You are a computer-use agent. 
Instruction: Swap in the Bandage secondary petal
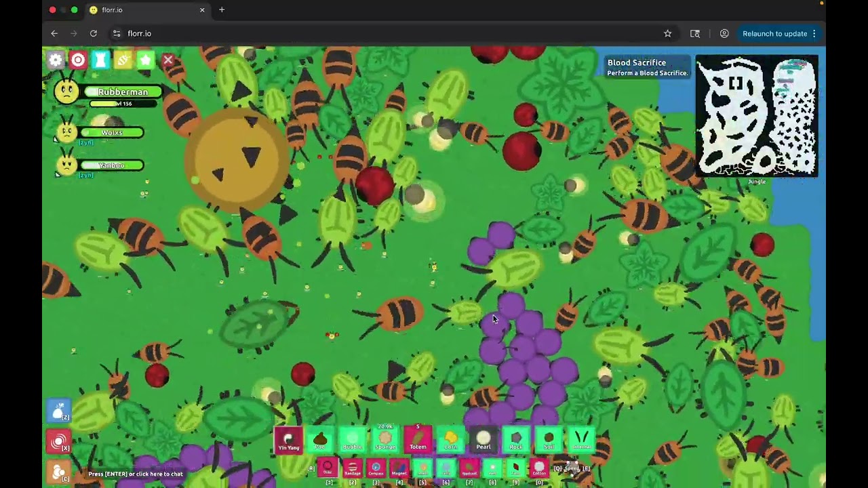pos(352,468)
